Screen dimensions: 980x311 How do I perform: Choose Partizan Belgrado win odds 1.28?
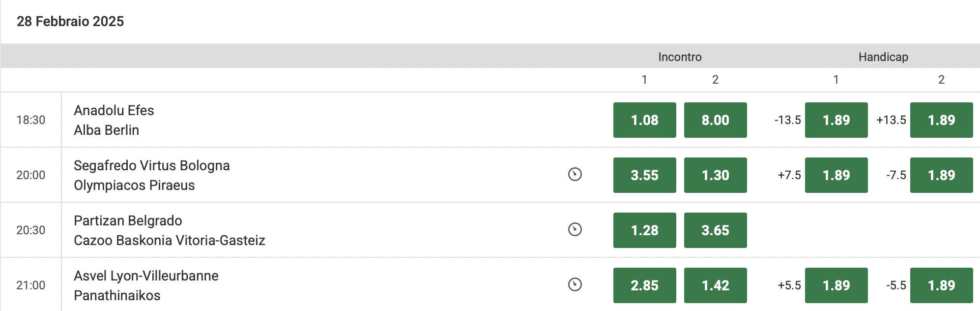644,230
